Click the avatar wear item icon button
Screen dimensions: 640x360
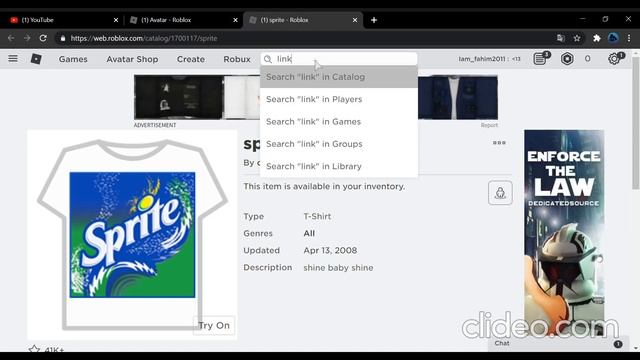(x=500, y=193)
